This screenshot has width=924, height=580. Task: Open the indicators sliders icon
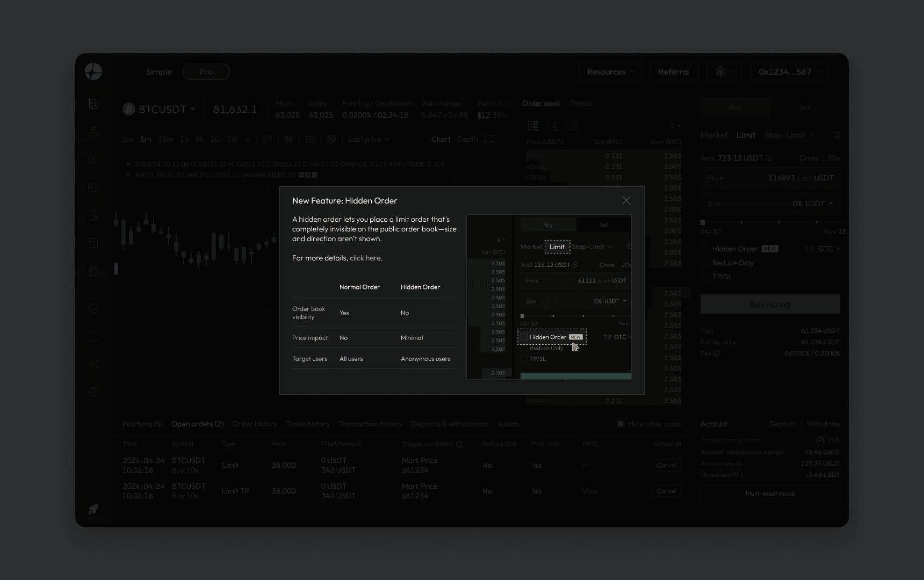267,139
